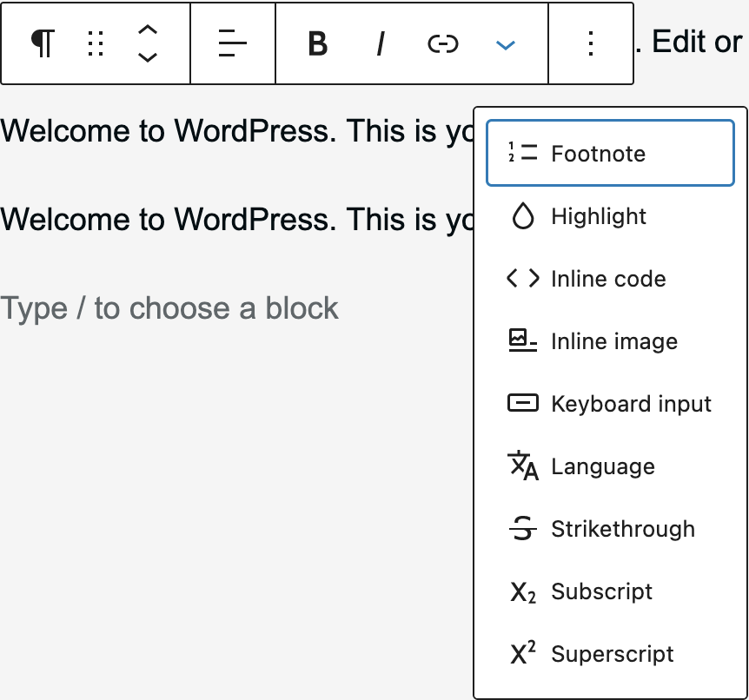
Task: Click the block drag handle icon
Action: 96,43
